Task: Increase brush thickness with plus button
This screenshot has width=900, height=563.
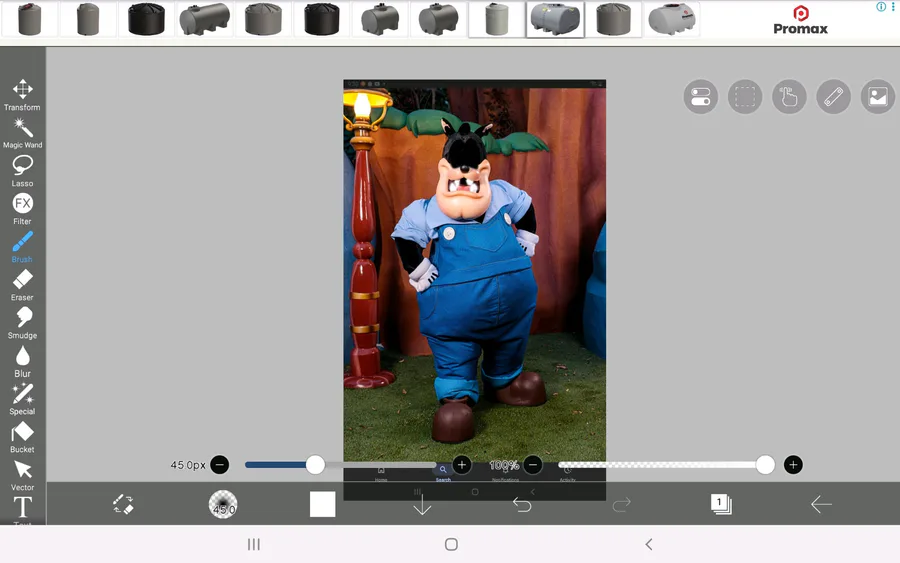Action: coord(462,465)
